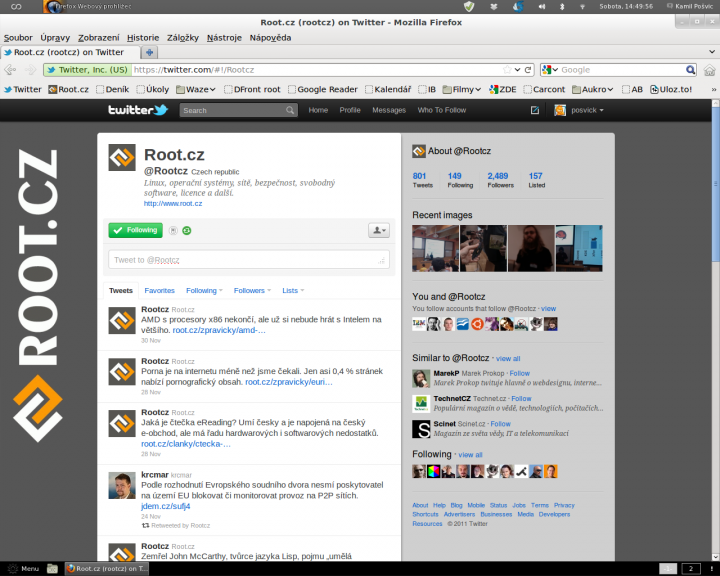Open the Záložky menu
Viewport: 720px width, 576px height.
[183, 38]
